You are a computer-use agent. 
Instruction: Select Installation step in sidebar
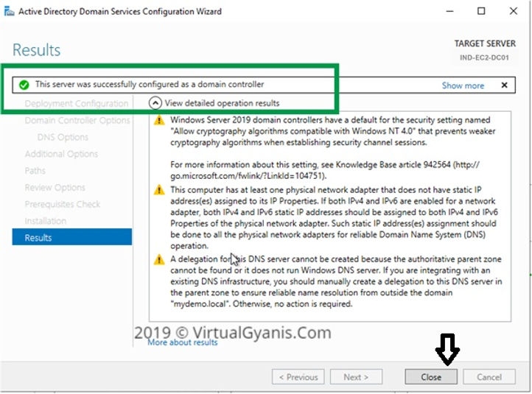pos(45,221)
